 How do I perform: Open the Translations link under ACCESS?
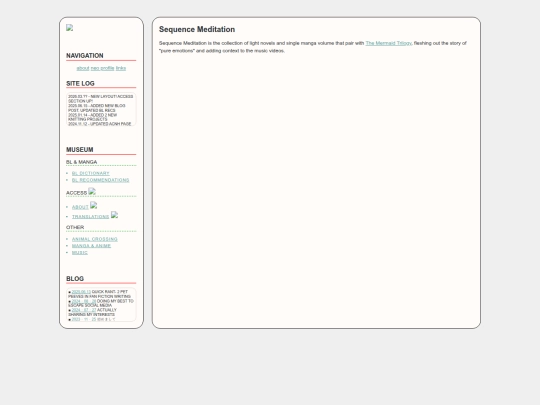pyautogui.click(x=91, y=217)
